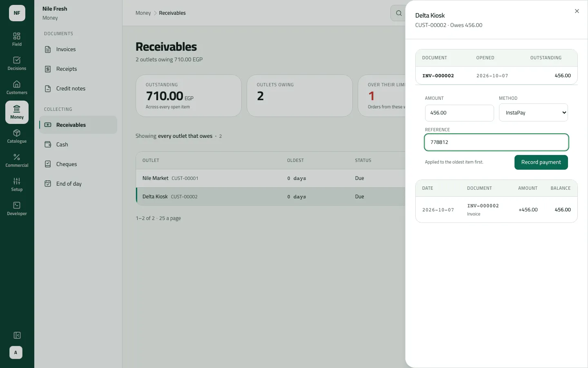This screenshot has width=588, height=368.
Task: Select the Nile Market outlet row
Action: 270,178
